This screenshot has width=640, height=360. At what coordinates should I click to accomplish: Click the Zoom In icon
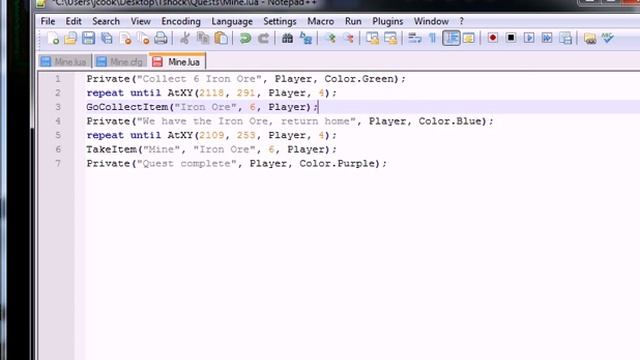click(x=331, y=38)
